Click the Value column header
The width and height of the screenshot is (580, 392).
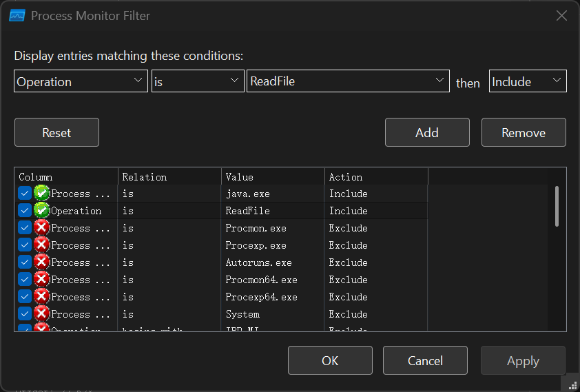point(273,177)
